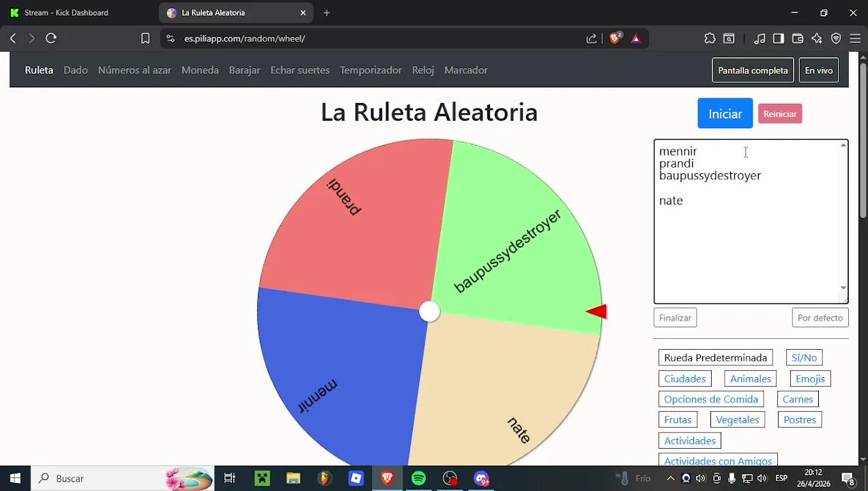Select the Carnes preset
This screenshot has width=868, height=491.
(798, 399)
